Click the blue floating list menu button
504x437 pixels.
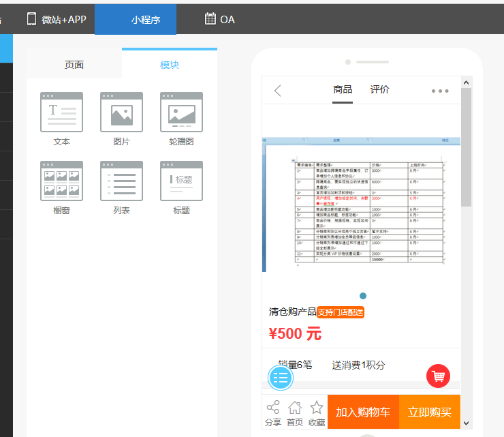281,378
